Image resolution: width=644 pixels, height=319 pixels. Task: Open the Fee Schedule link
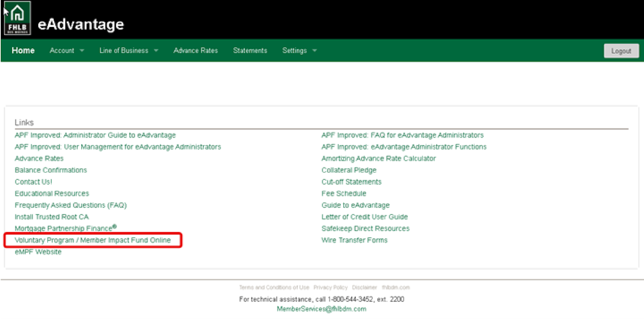click(x=344, y=193)
